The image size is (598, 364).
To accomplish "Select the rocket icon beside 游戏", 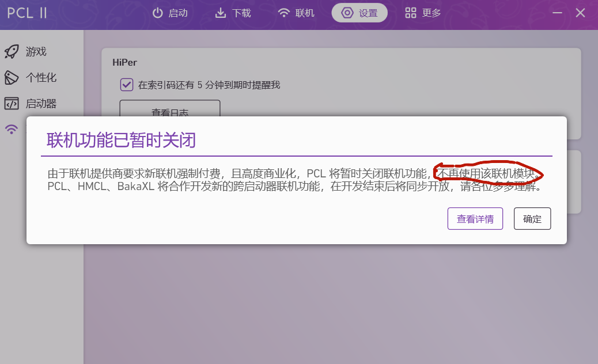I will point(12,51).
